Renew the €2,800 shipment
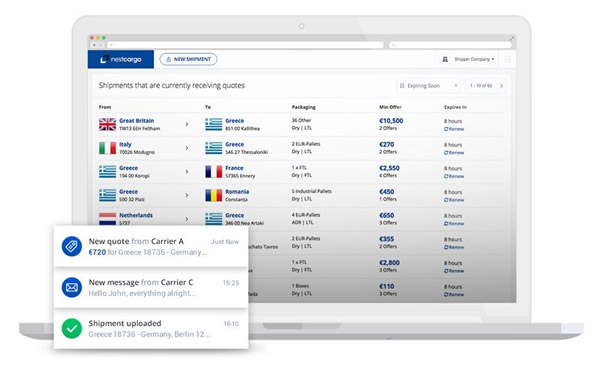This screenshot has height=365, width=600. (x=454, y=271)
